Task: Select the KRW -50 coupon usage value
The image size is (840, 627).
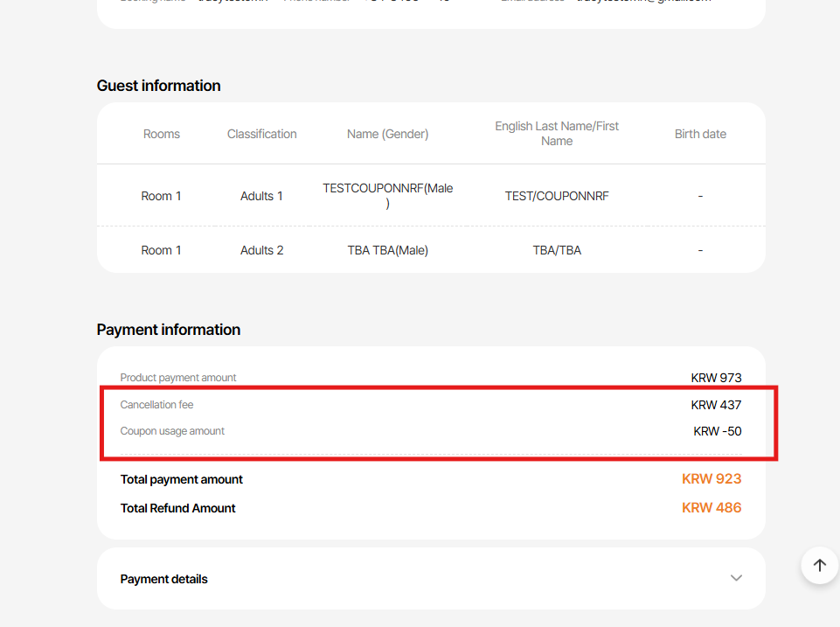Action: pos(718,431)
